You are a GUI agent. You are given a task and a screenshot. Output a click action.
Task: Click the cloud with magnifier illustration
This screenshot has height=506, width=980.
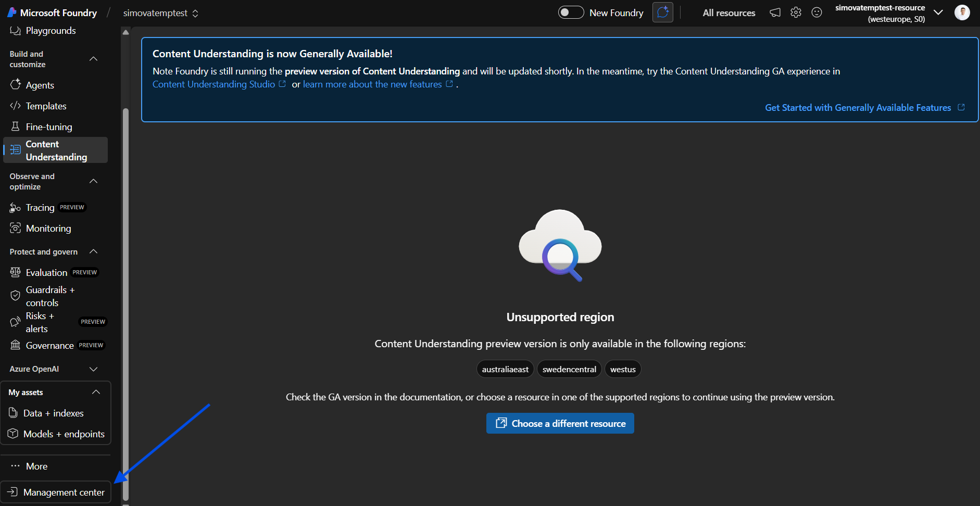tap(560, 245)
